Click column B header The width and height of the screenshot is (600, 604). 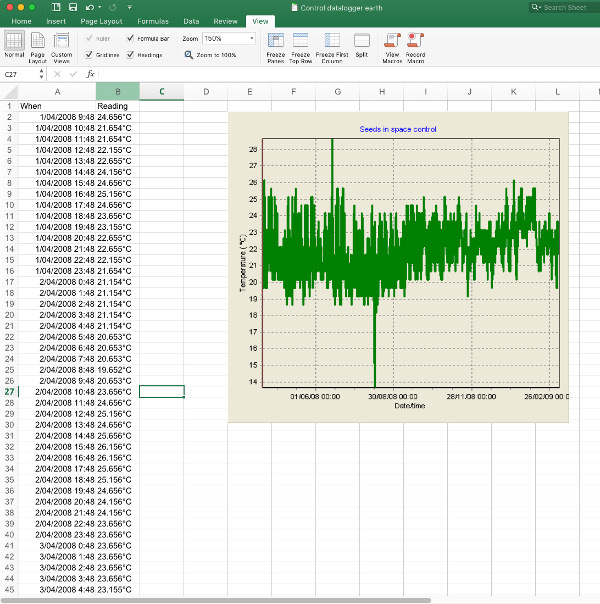tap(117, 92)
